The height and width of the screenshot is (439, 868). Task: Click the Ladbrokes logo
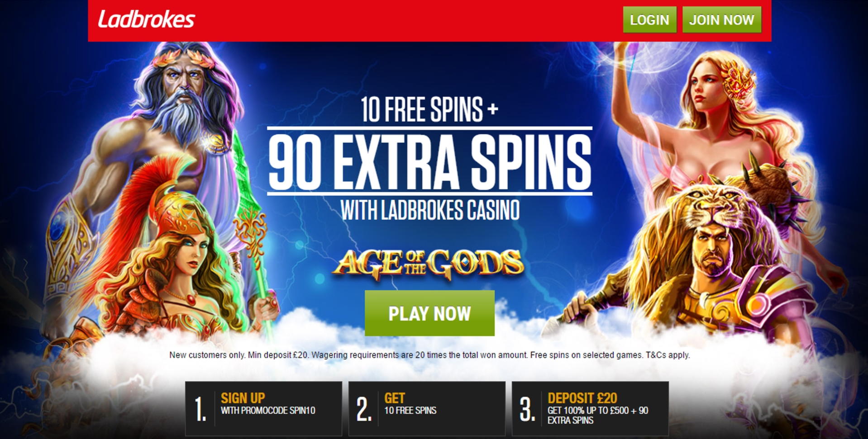(x=146, y=19)
